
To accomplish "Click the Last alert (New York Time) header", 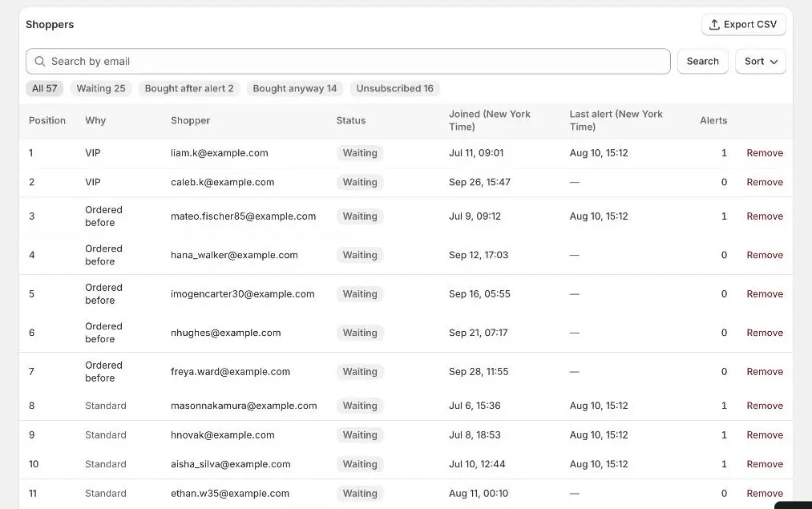I will pyautogui.click(x=616, y=120).
